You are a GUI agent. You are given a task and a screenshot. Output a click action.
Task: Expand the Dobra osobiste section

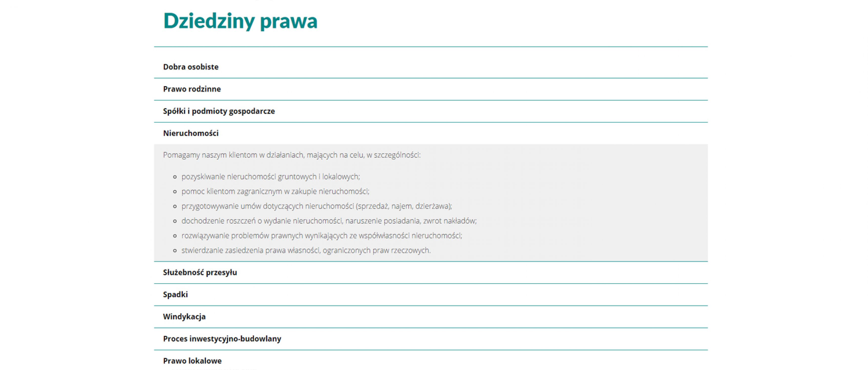pos(192,66)
